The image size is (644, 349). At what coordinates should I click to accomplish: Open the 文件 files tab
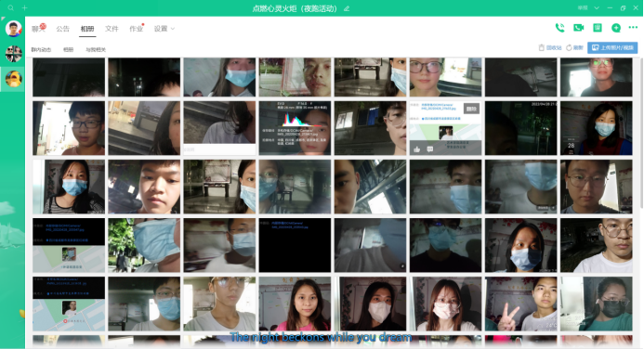pyautogui.click(x=112, y=28)
